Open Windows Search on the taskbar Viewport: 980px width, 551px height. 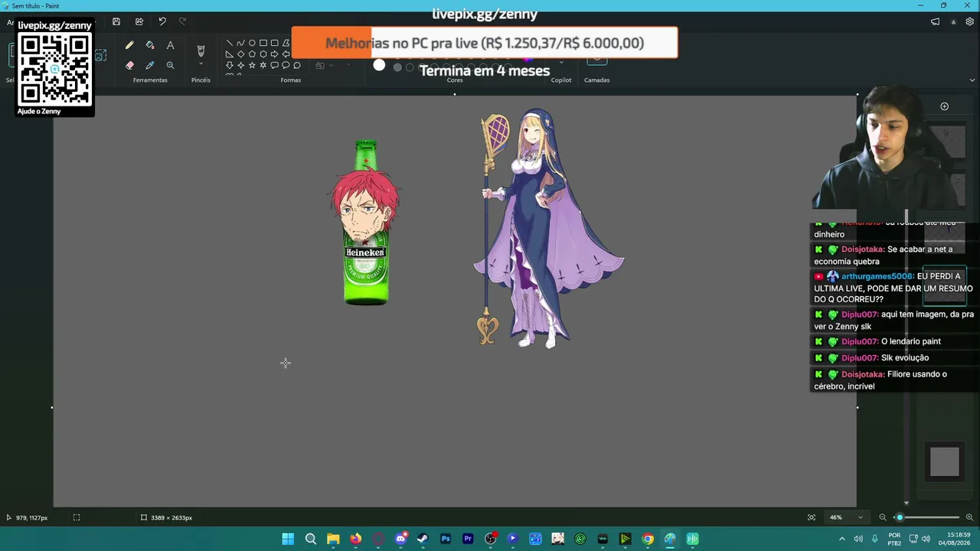(x=311, y=539)
